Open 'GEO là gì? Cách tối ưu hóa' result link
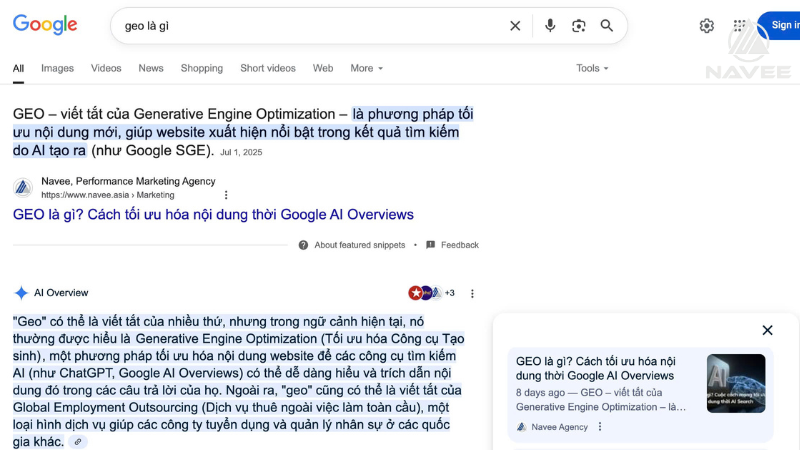The height and width of the screenshot is (450, 800). coord(213,214)
